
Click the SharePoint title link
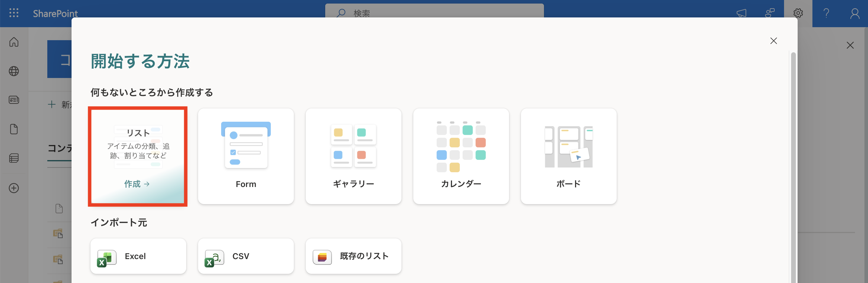point(55,14)
